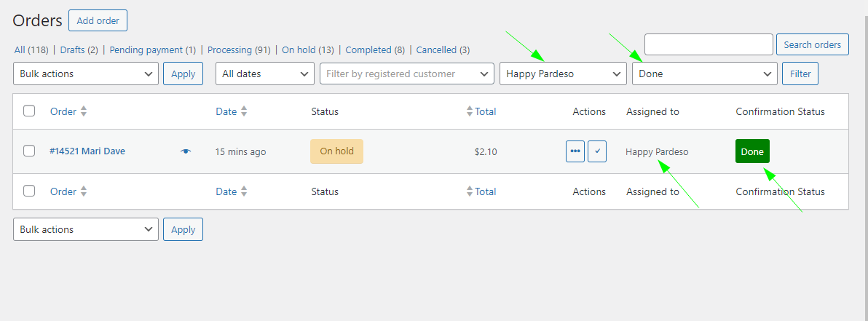Open order #14521 Mari Dave link

tap(87, 151)
